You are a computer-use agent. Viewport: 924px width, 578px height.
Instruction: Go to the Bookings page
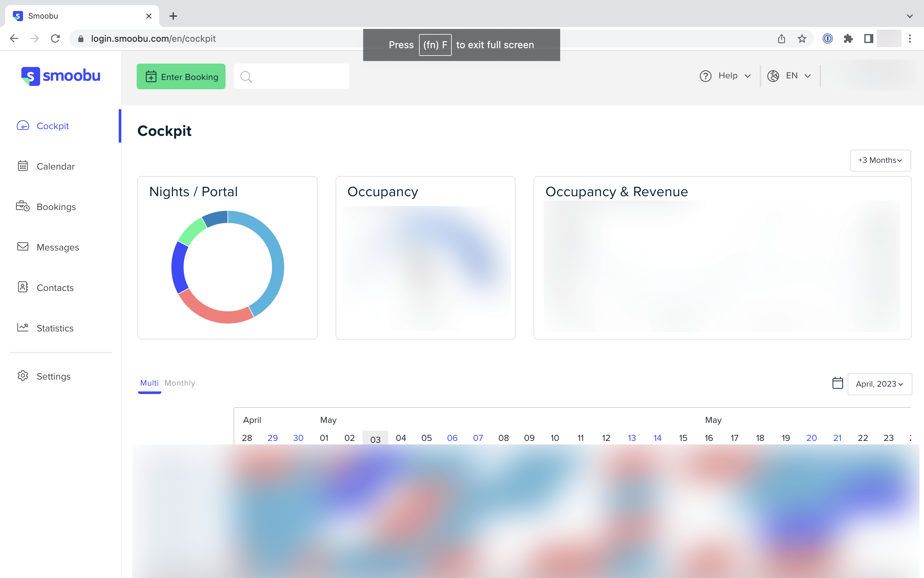coord(56,207)
